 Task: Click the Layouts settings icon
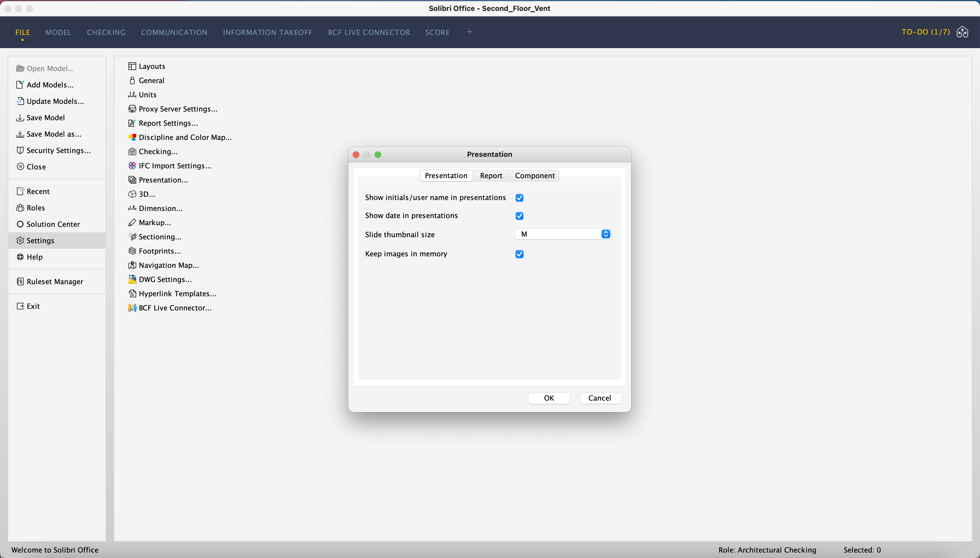pyautogui.click(x=132, y=66)
